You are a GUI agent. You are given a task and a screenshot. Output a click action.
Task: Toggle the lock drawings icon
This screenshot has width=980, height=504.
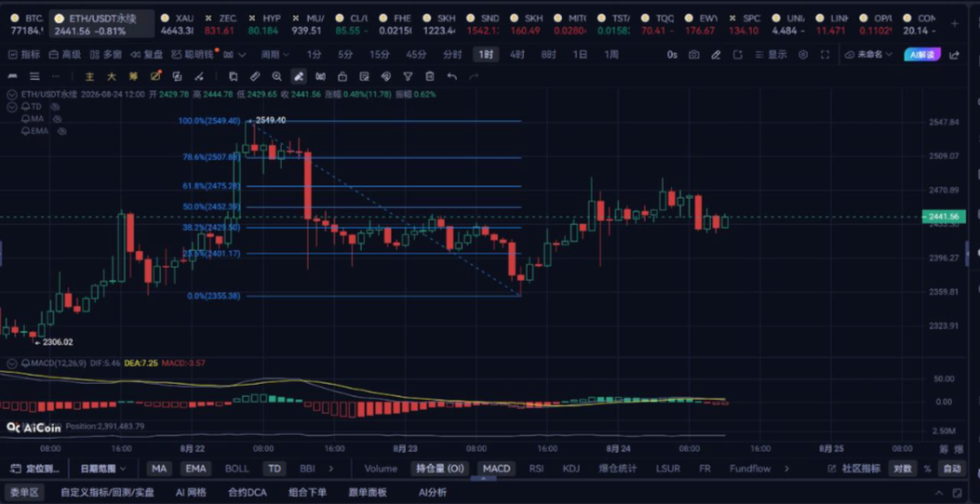342,77
